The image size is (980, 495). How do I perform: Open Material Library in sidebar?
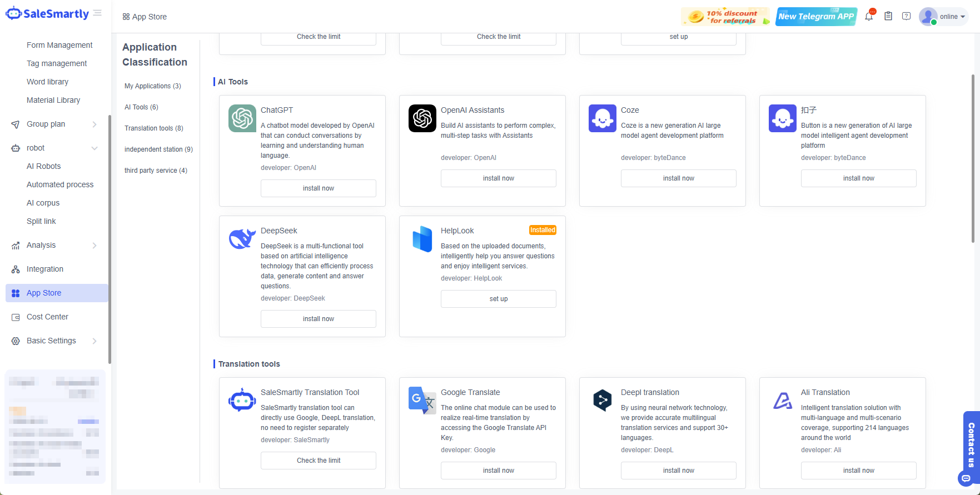(53, 100)
